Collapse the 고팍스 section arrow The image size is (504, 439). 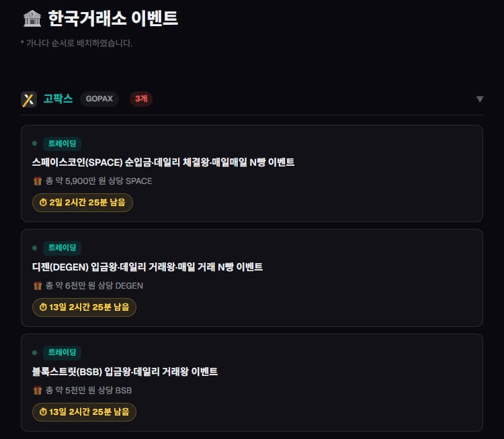pos(480,99)
